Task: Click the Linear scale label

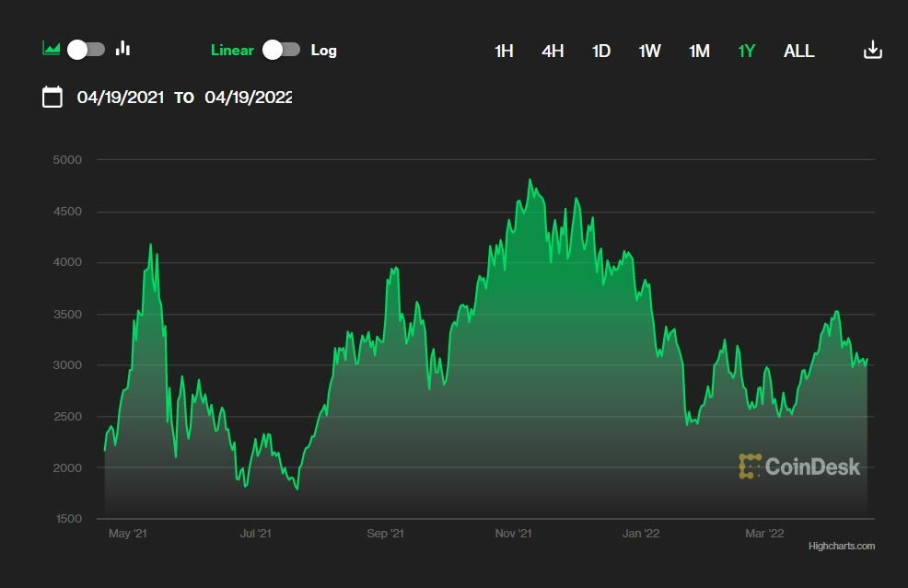Action: (232, 51)
